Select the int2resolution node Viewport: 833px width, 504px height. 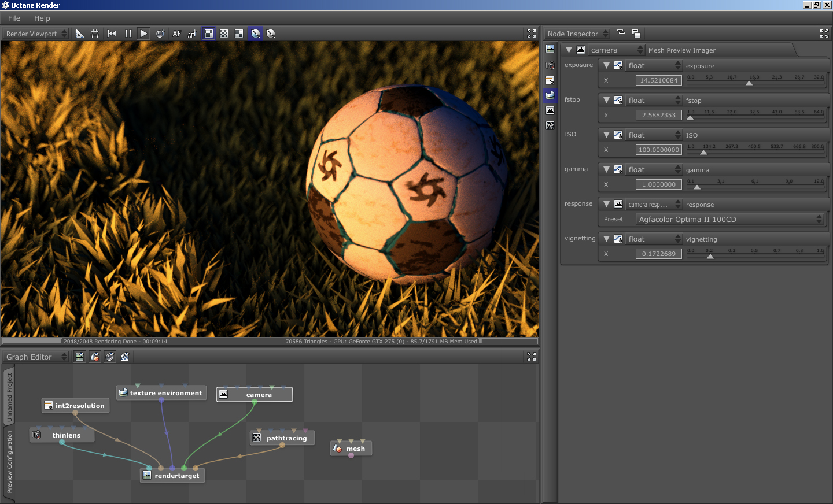pos(75,406)
